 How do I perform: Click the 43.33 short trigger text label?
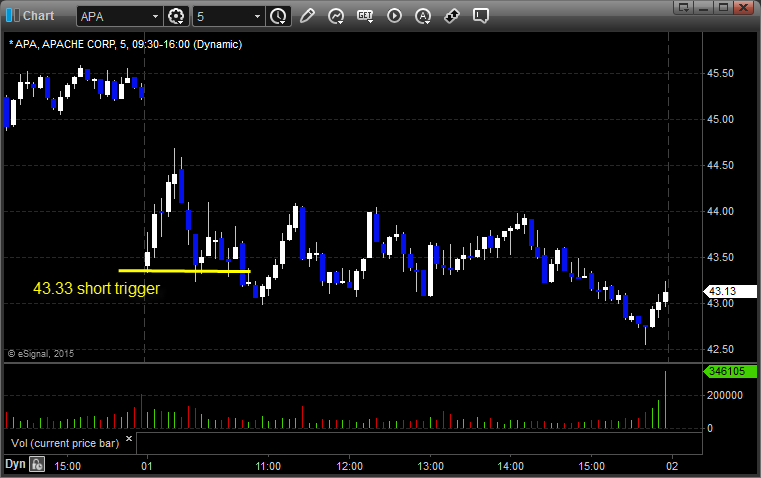[x=96, y=288]
